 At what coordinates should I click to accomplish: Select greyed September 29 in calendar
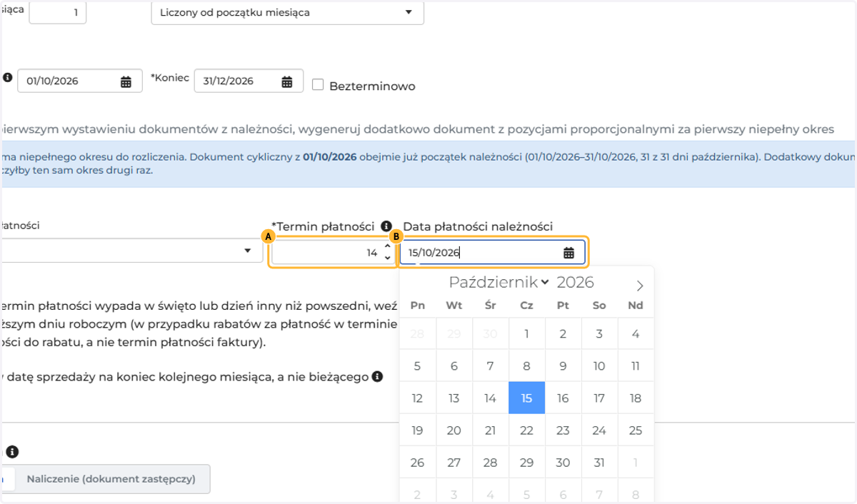pyautogui.click(x=454, y=333)
